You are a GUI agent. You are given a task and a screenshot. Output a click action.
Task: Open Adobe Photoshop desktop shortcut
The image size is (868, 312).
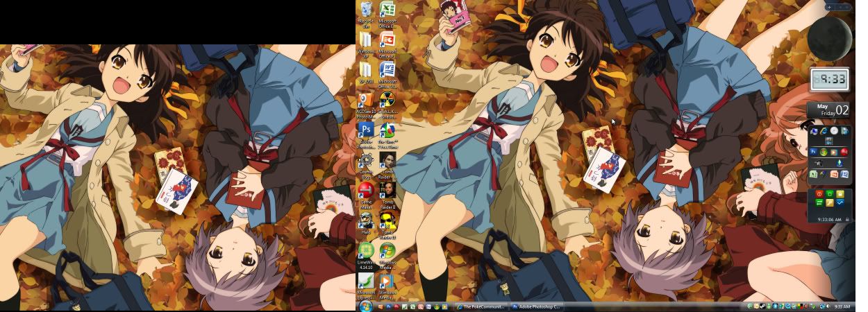366,136
